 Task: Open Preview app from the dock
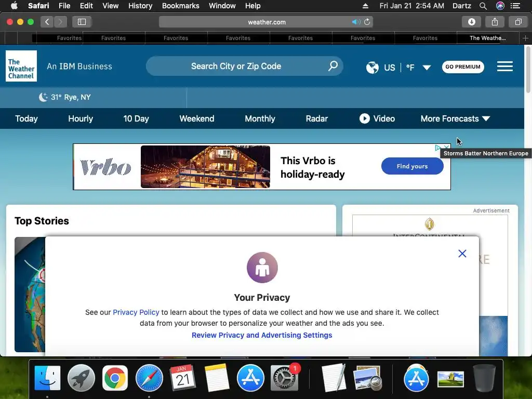[x=367, y=378]
